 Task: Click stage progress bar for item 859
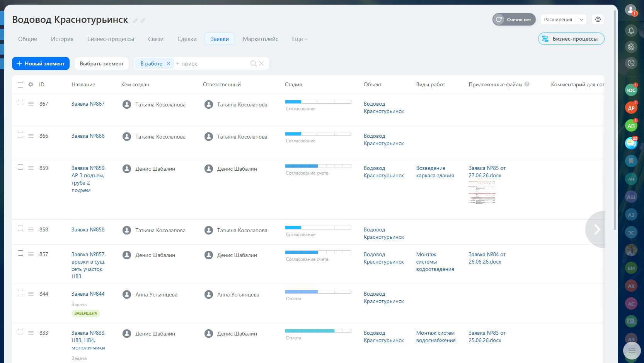point(318,166)
